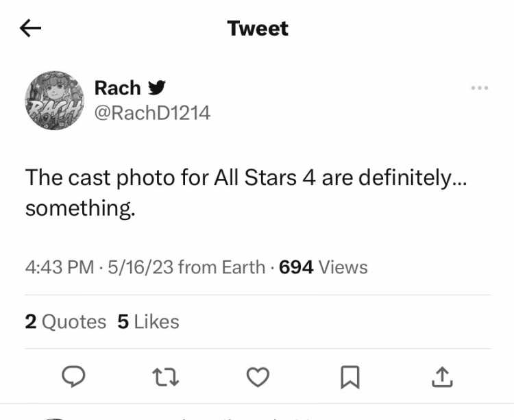Click the display name Rach
The width and height of the screenshot is (514, 420).
(117, 88)
